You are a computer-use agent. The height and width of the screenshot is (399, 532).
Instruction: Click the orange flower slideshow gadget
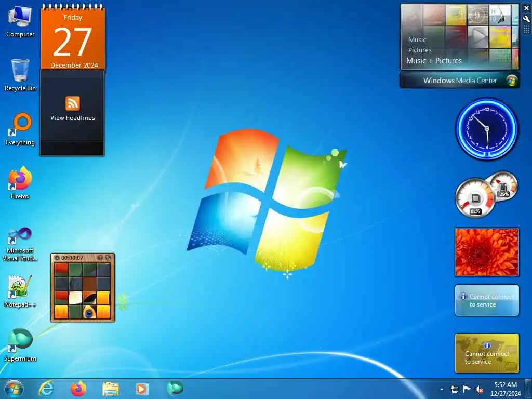tap(487, 252)
